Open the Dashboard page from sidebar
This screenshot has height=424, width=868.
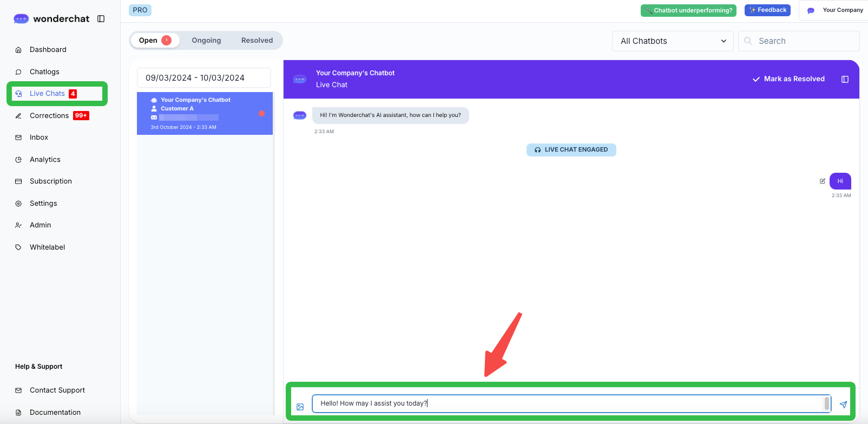[x=48, y=50]
